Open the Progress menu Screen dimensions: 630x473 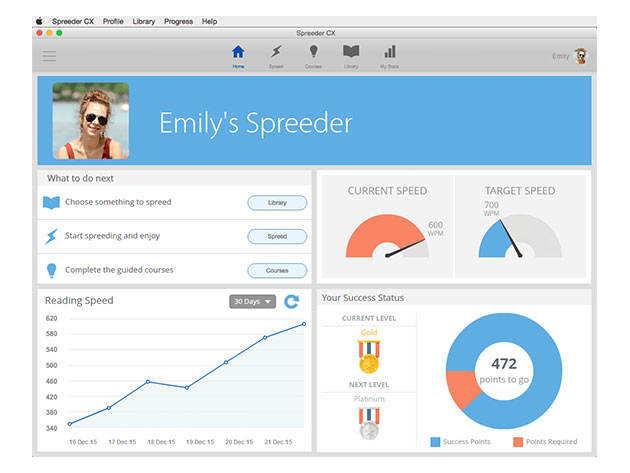178,21
